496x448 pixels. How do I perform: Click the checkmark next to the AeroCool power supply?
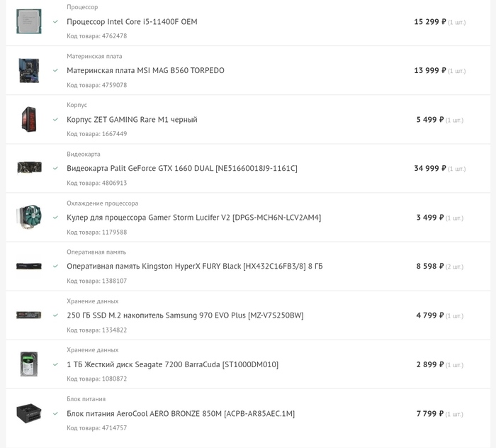click(x=55, y=413)
